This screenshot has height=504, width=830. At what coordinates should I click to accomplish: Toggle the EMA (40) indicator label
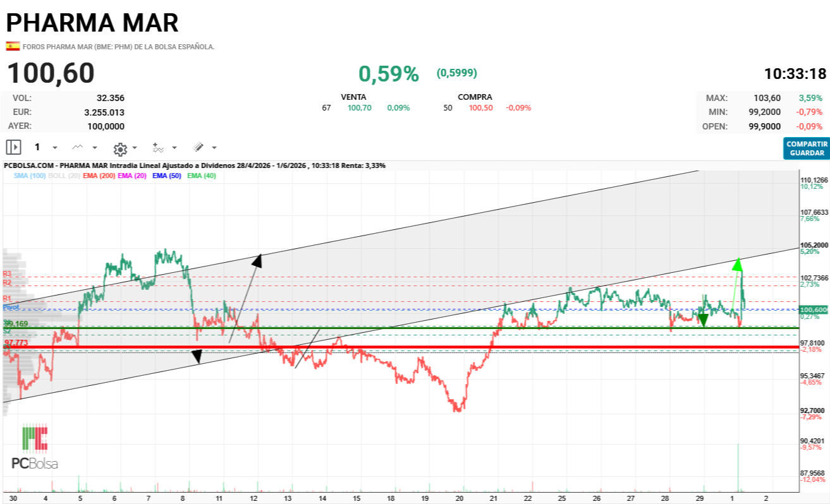202,176
